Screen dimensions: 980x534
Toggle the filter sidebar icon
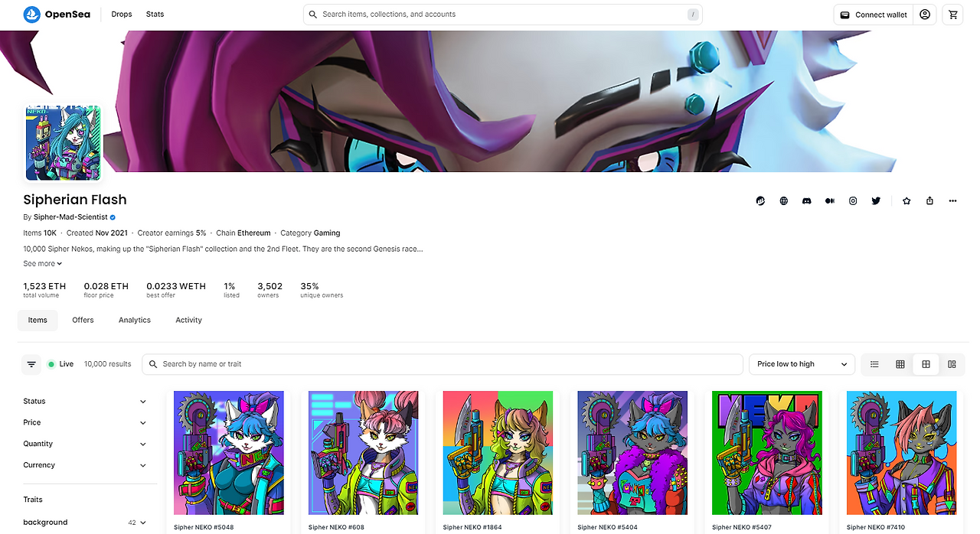click(x=31, y=364)
